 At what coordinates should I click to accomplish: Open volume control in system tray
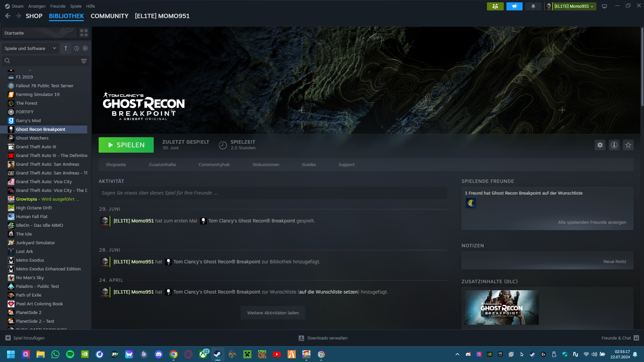click(x=594, y=354)
